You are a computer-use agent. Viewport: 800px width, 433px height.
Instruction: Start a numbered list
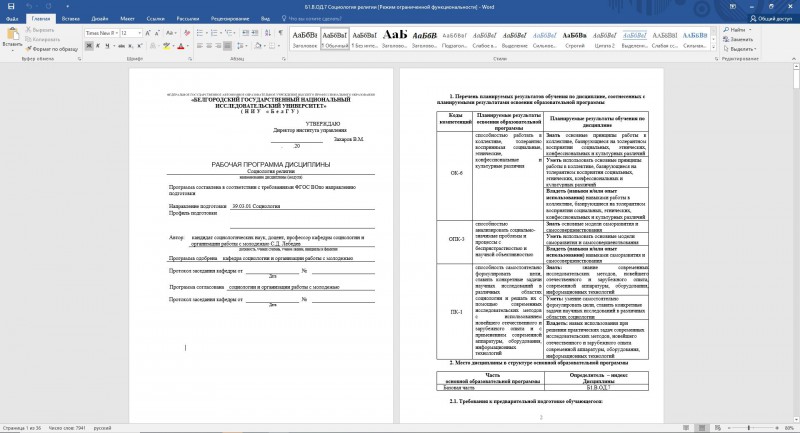point(214,33)
